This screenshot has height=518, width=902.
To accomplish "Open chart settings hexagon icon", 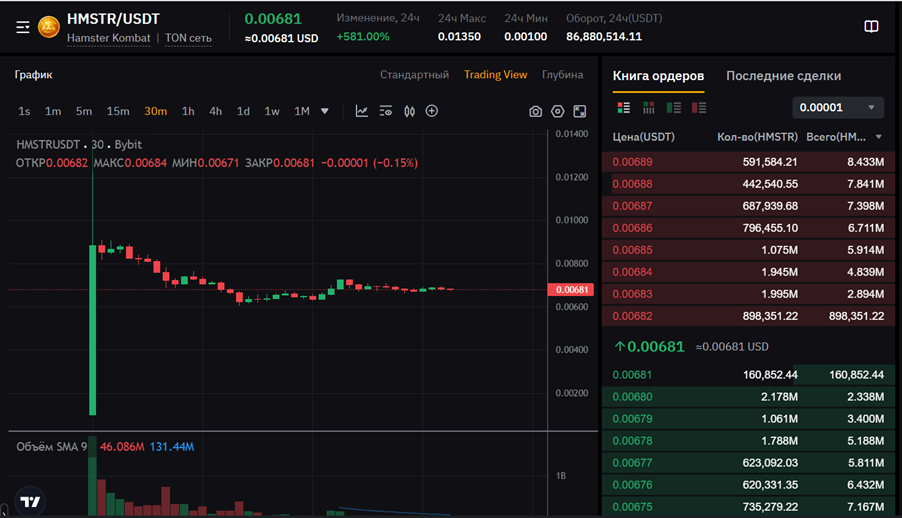I will [x=557, y=112].
